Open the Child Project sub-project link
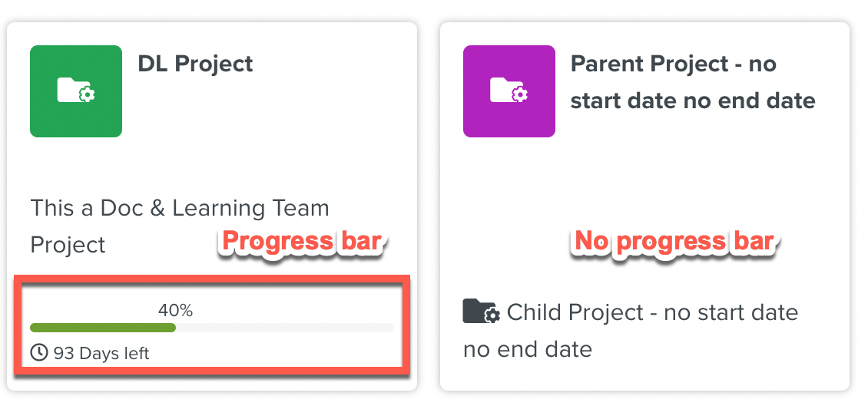Image resolution: width=868 pixels, height=419 pixels. pos(651,313)
